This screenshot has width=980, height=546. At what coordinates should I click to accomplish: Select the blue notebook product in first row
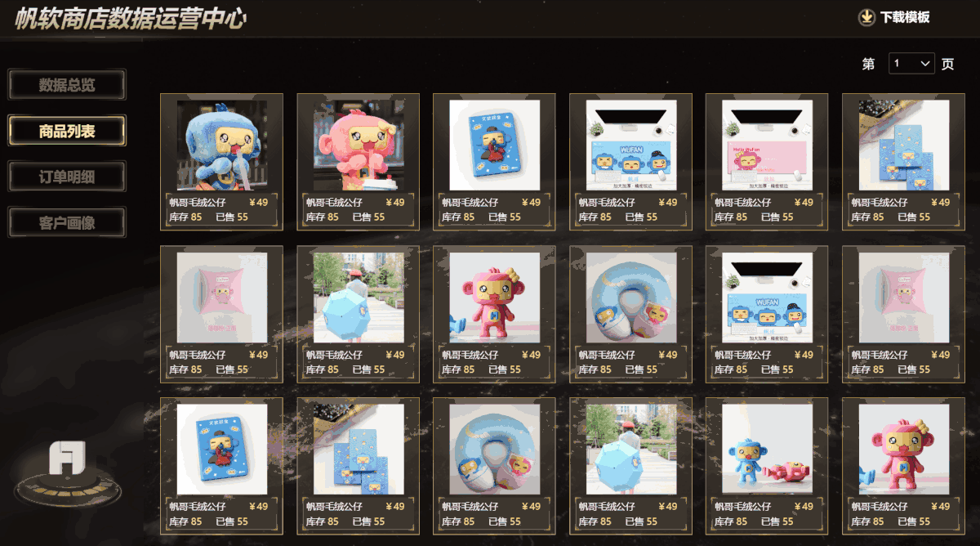click(495, 145)
